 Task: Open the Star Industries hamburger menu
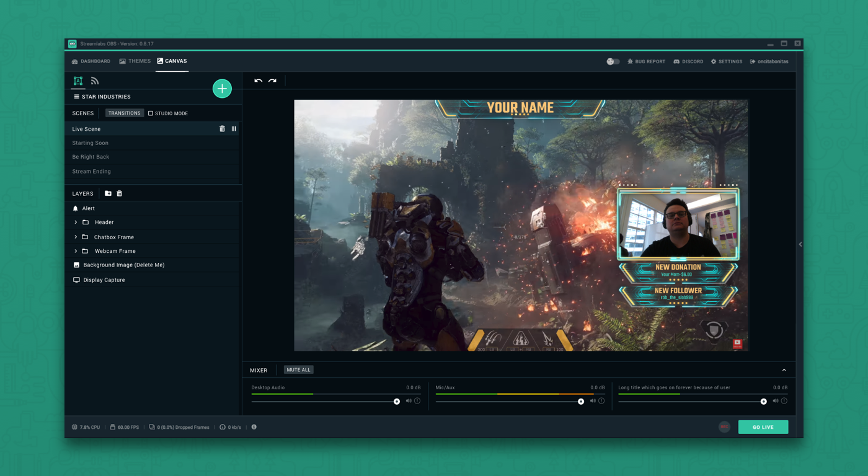coord(76,97)
